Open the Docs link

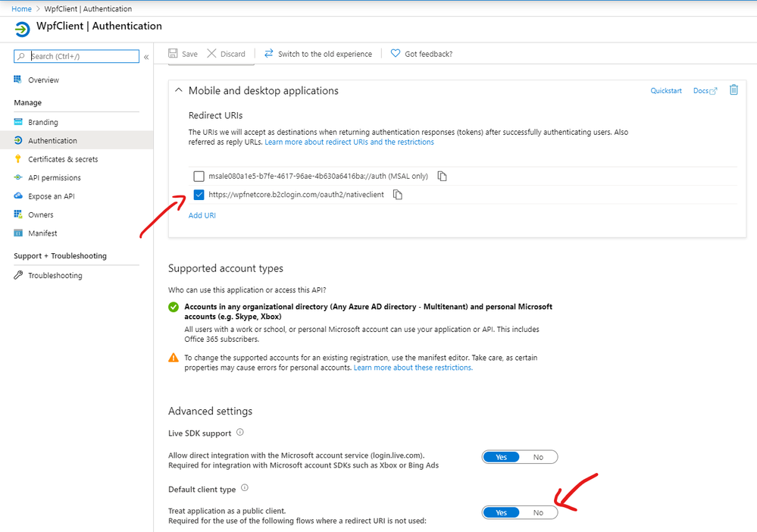click(x=701, y=91)
